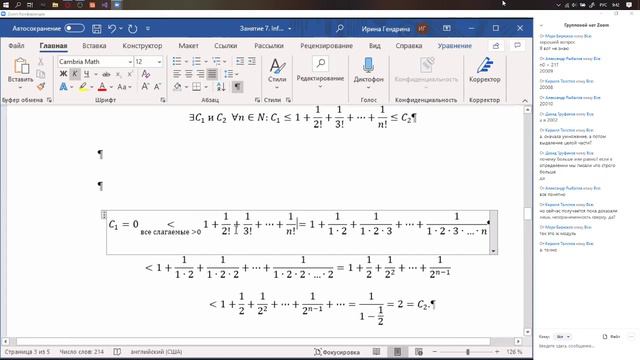
Task: Undo the last action
Action: (112, 29)
